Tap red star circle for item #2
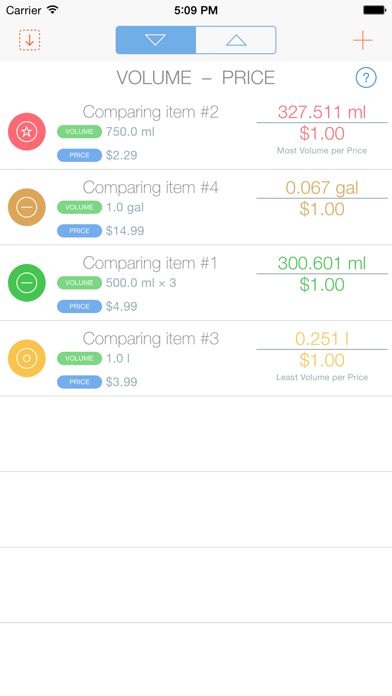Image resolution: width=392 pixels, height=696 pixels. pyautogui.click(x=27, y=131)
